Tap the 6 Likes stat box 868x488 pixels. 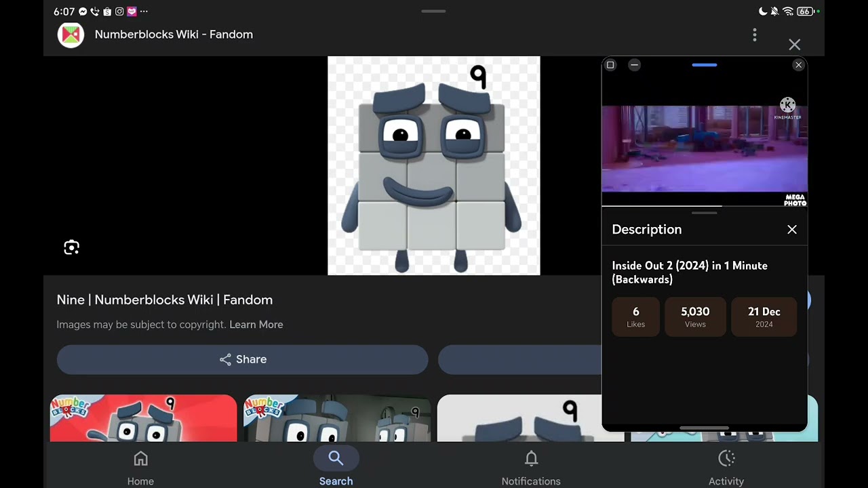[x=635, y=317]
